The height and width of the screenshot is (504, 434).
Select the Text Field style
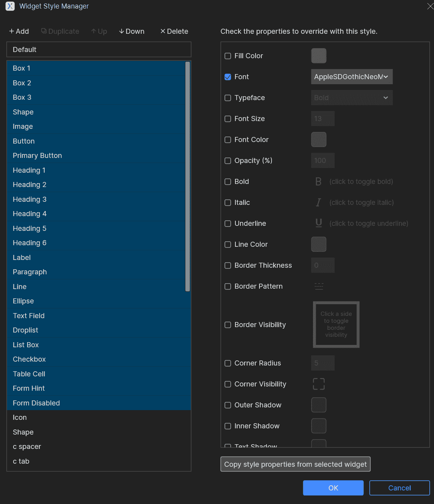[x=99, y=316]
